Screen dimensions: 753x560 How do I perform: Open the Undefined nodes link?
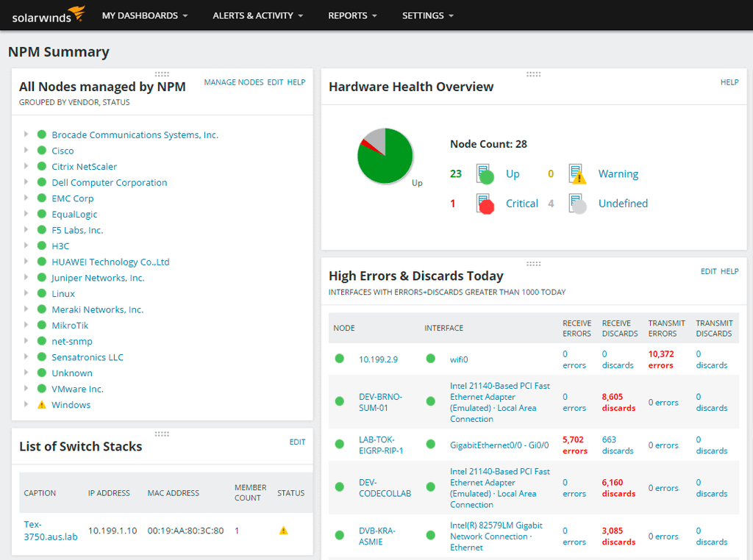pos(623,204)
